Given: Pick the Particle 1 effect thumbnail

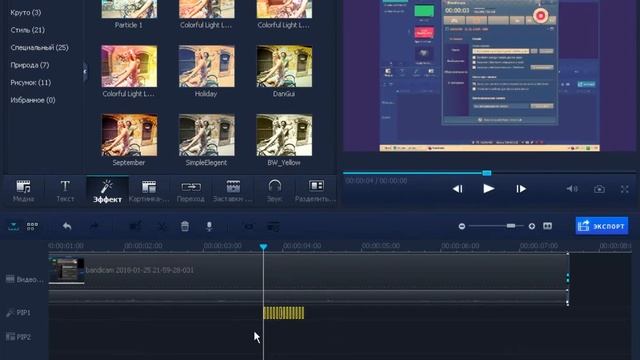Looking at the screenshot, I should [129, 9].
